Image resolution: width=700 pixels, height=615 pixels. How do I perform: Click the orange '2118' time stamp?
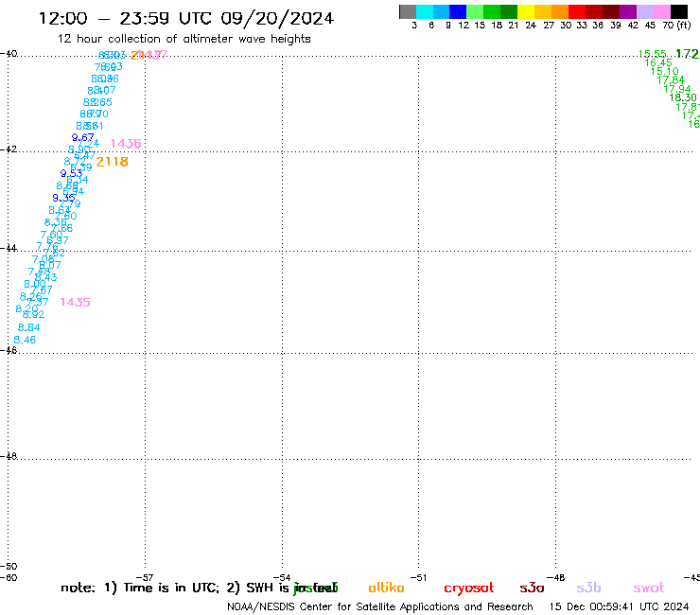(x=112, y=162)
